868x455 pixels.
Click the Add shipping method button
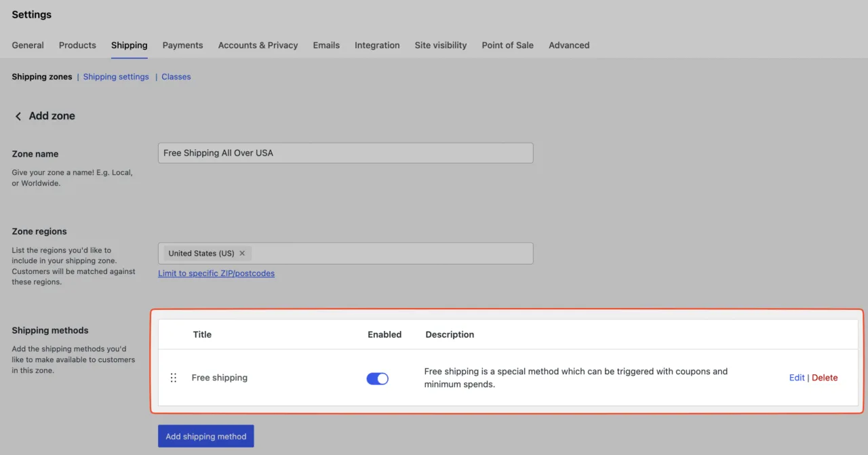(206, 436)
